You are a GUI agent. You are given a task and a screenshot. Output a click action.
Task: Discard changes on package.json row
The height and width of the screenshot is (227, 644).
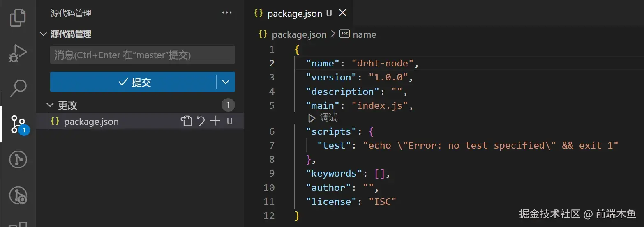click(201, 121)
